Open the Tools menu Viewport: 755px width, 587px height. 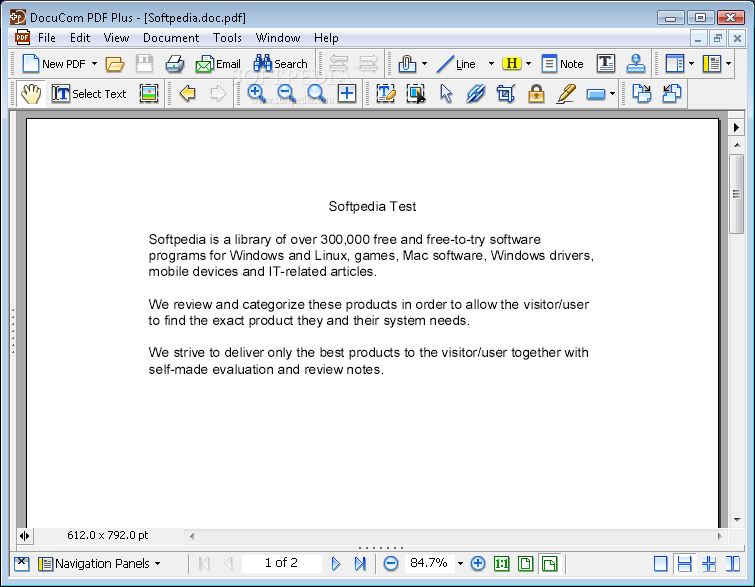point(227,38)
